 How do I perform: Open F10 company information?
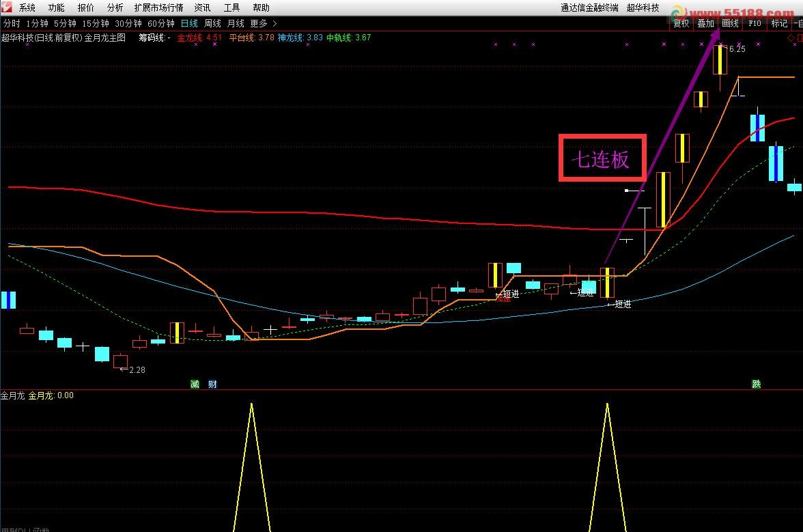(x=755, y=23)
